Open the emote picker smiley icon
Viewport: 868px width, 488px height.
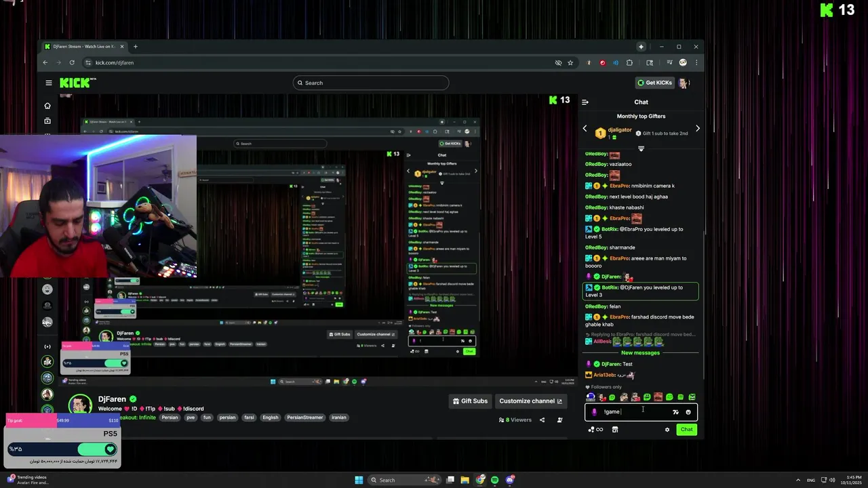pyautogui.click(x=688, y=412)
